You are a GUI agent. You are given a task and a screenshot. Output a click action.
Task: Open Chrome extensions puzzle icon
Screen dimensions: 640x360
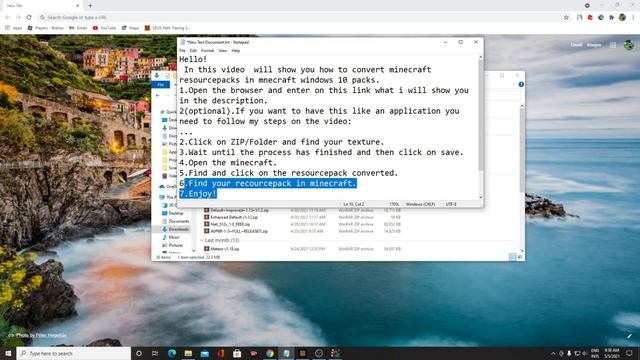pyautogui.click(x=611, y=18)
